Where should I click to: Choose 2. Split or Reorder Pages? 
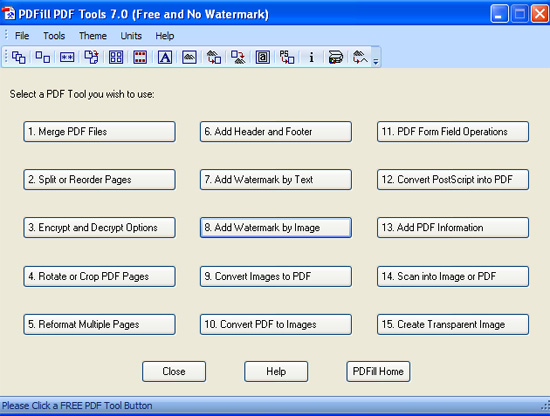tap(99, 180)
